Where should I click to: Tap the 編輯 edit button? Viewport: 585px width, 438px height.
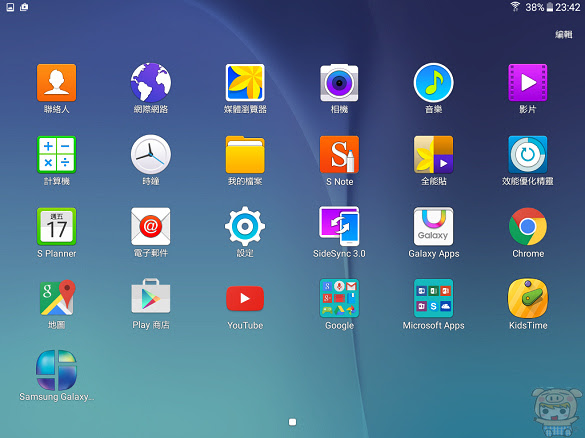click(x=563, y=35)
